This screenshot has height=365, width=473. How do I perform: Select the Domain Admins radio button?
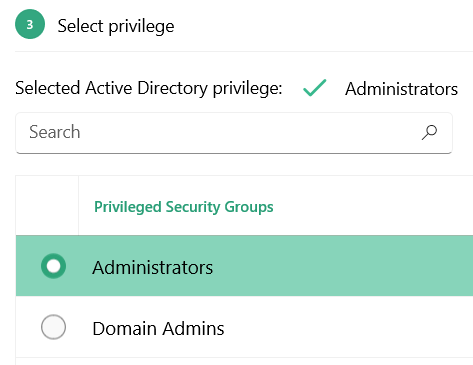click(x=53, y=327)
